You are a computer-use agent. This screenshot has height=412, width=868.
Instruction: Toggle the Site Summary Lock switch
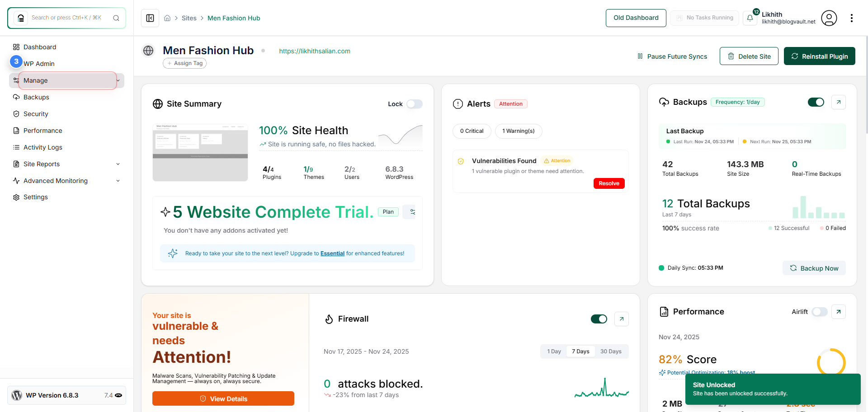[414, 104]
